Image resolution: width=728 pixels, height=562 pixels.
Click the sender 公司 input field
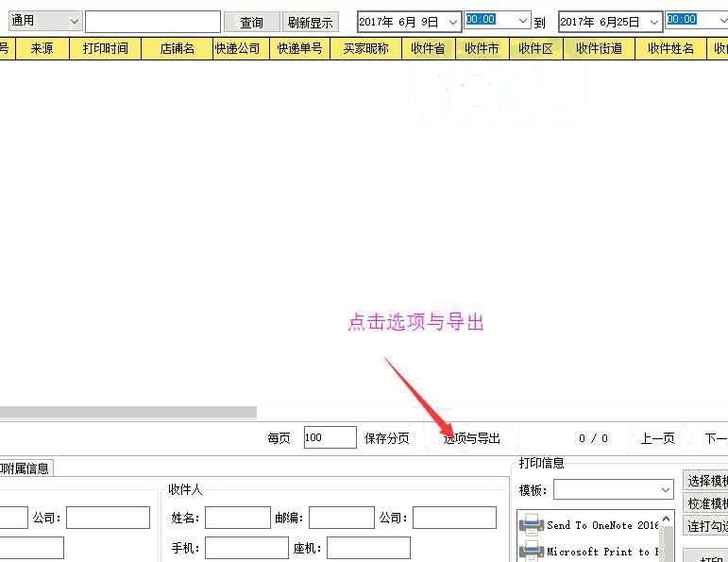109,518
